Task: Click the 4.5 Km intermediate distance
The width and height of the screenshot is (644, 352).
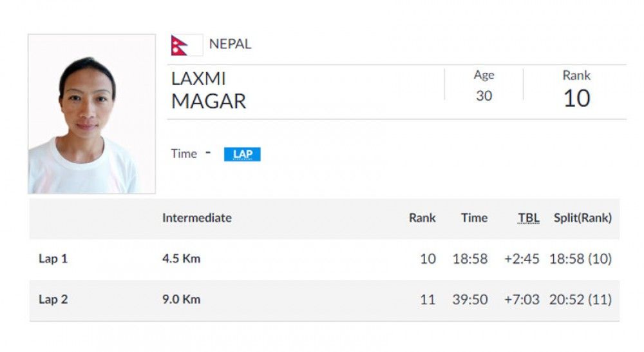Action: coord(181,259)
